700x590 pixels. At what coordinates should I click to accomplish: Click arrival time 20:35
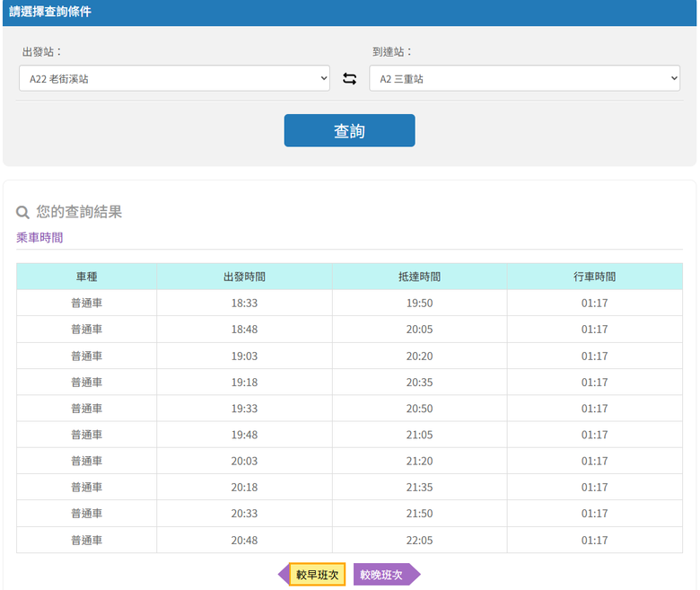(419, 383)
